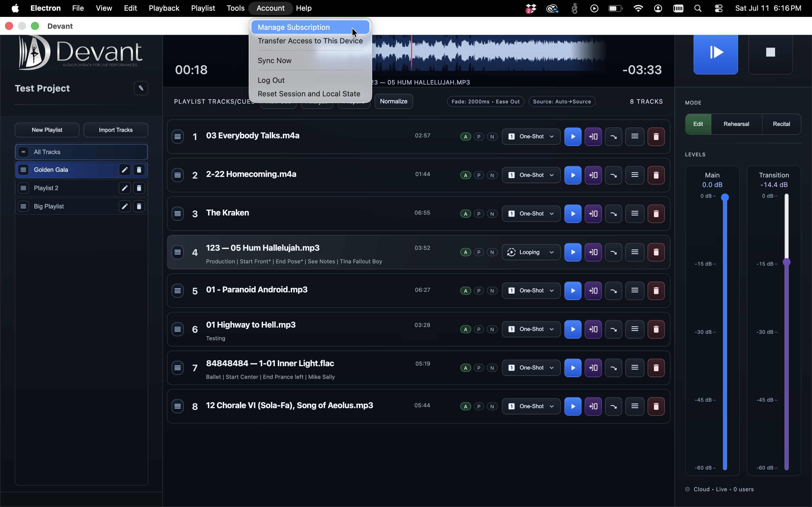Image resolution: width=812 pixels, height=507 pixels.
Task: Click the fade arrow icon on Paranoid Android
Action: [x=613, y=291]
